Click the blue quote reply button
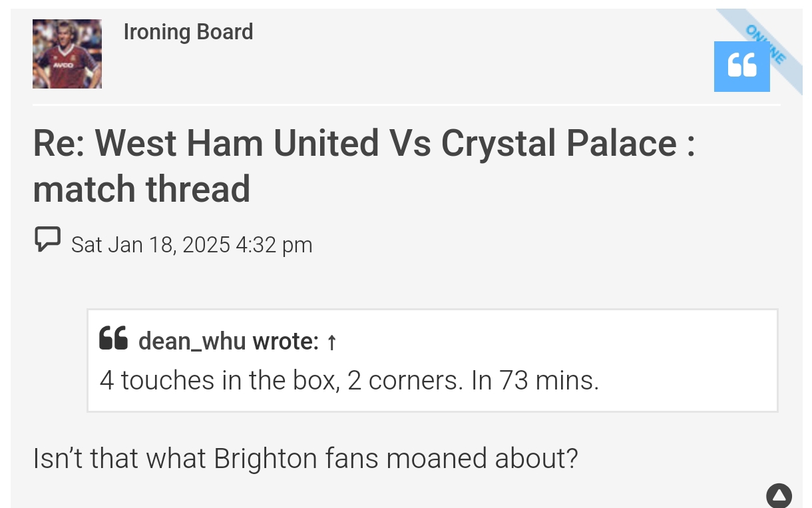812x508 pixels. [x=741, y=66]
